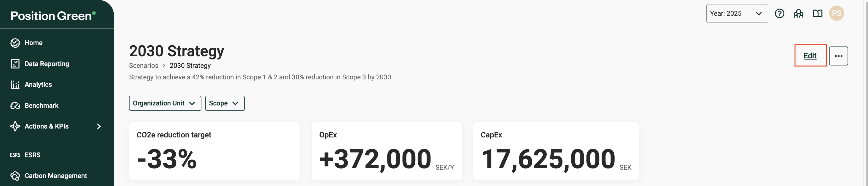Click the Home globe icon in sidebar
This screenshot has height=186, width=868.
pos(15,43)
